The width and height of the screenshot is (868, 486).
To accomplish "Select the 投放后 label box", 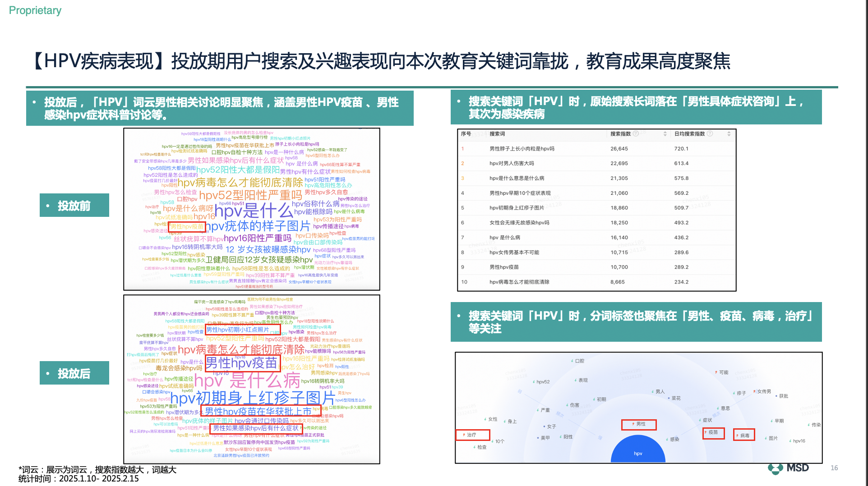I will [74, 373].
